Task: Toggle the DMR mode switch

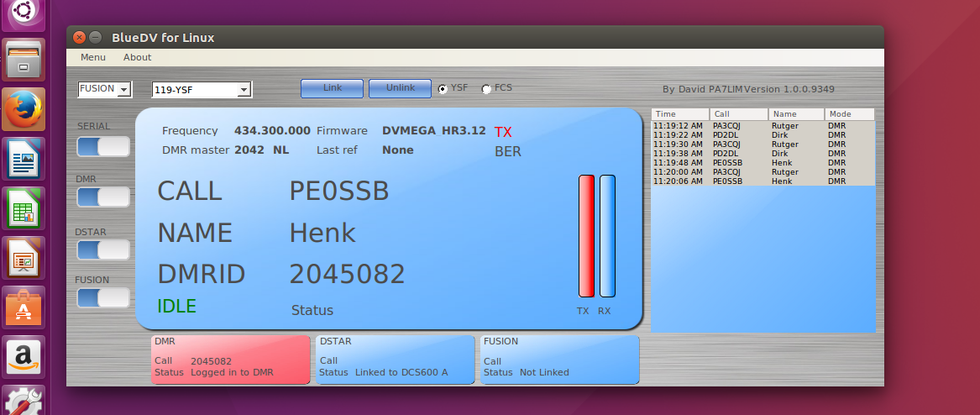Action: 103,197
